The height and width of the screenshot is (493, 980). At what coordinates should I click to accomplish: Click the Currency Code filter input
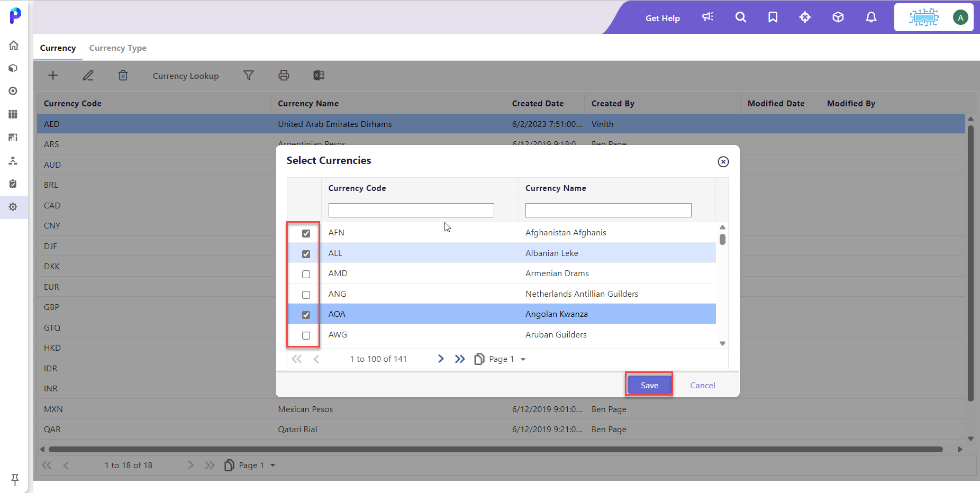click(x=411, y=210)
